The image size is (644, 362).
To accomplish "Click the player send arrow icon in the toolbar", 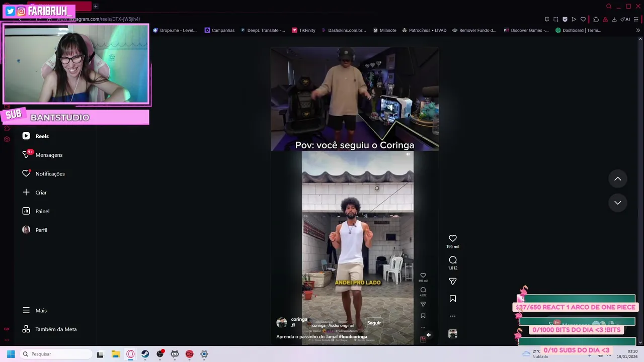I will [574, 19].
